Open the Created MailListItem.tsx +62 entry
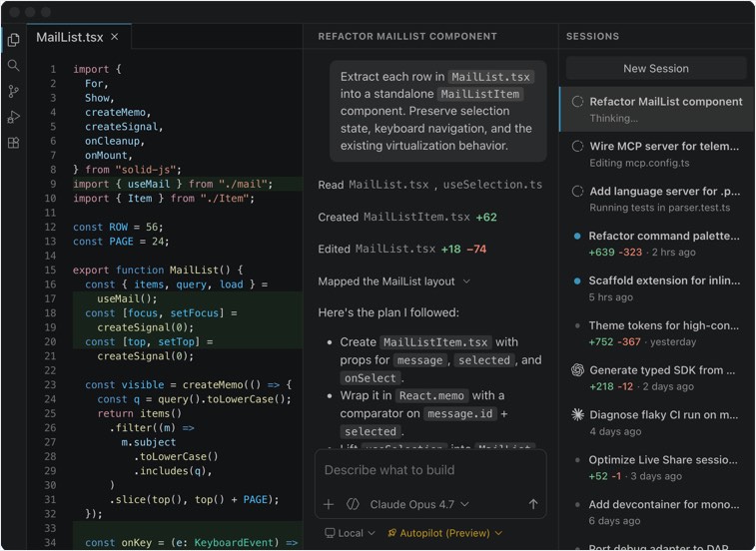This screenshot has height=551, width=756. (x=407, y=217)
